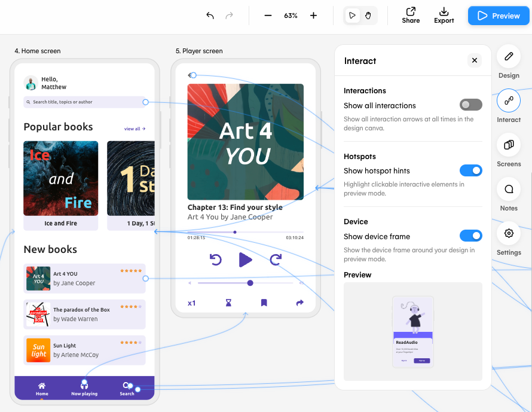
Task: Click The paradox of the Box star rating
Action: (x=131, y=306)
